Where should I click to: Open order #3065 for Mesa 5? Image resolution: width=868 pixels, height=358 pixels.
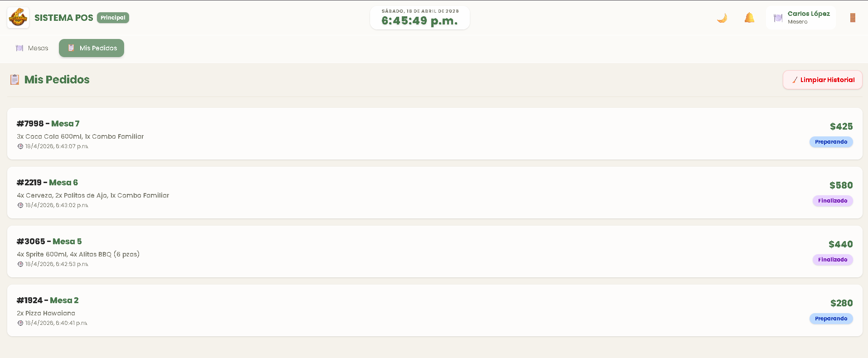[x=49, y=242]
